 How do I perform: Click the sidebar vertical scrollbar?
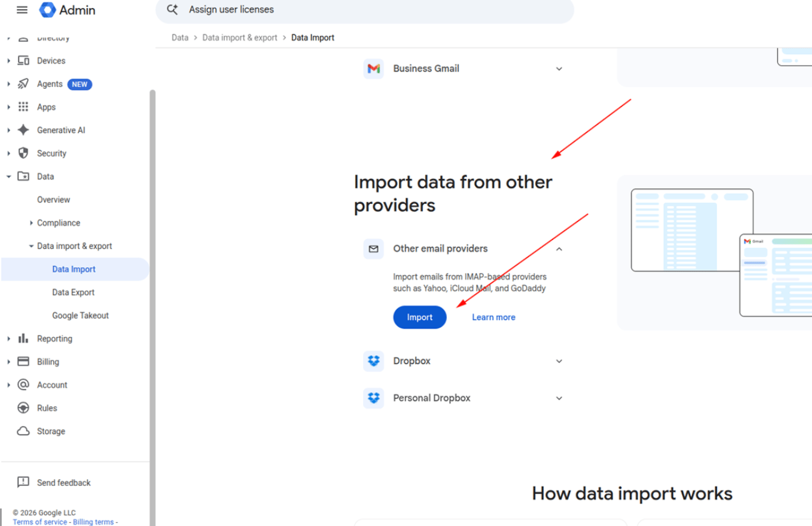(x=153, y=306)
